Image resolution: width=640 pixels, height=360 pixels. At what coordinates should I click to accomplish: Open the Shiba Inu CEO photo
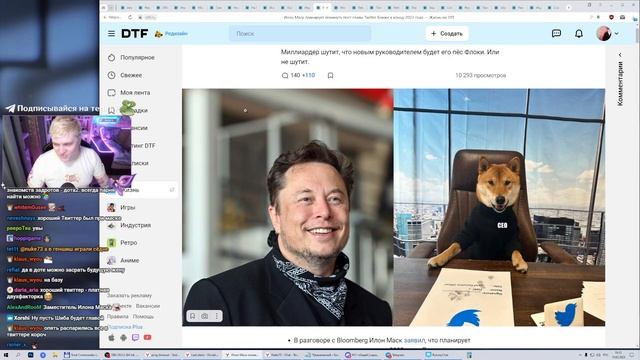[x=499, y=207]
